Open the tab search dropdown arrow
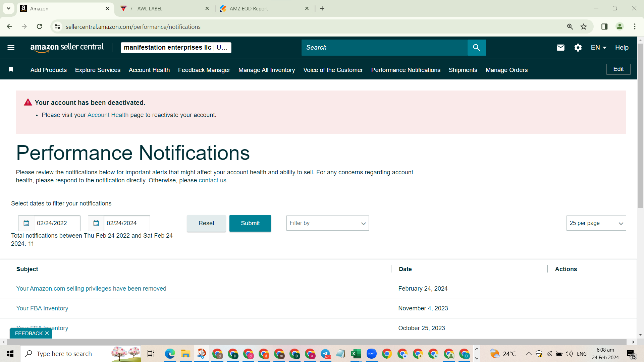The width and height of the screenshot is (644, 362). coord(8,8)
